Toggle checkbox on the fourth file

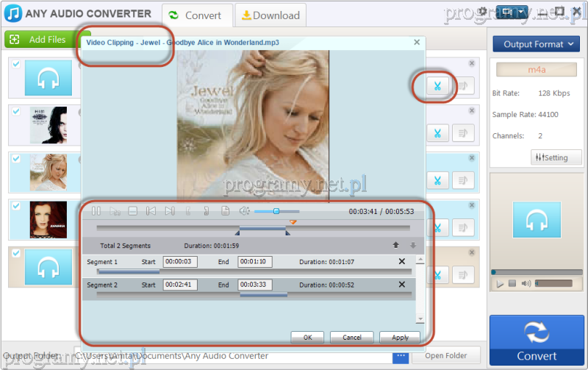pyautogui.click(x=15, y=205)
